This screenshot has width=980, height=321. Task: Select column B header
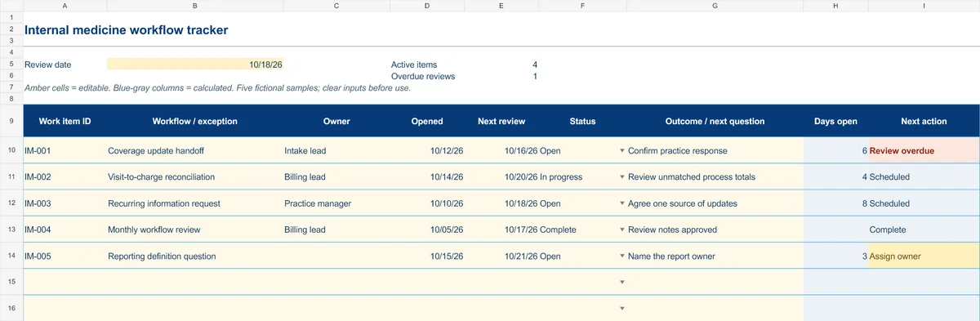(x=194, y=6)
